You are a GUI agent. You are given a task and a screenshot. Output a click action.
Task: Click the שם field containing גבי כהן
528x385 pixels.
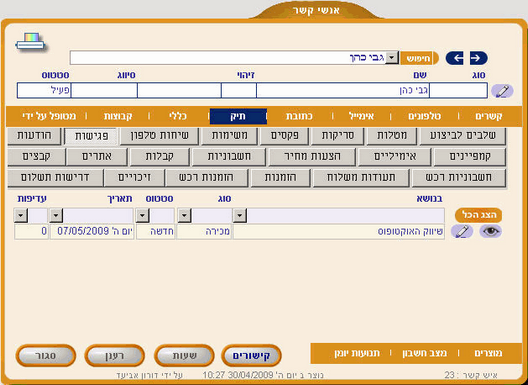pyautogui.click(x=343, y=91)
